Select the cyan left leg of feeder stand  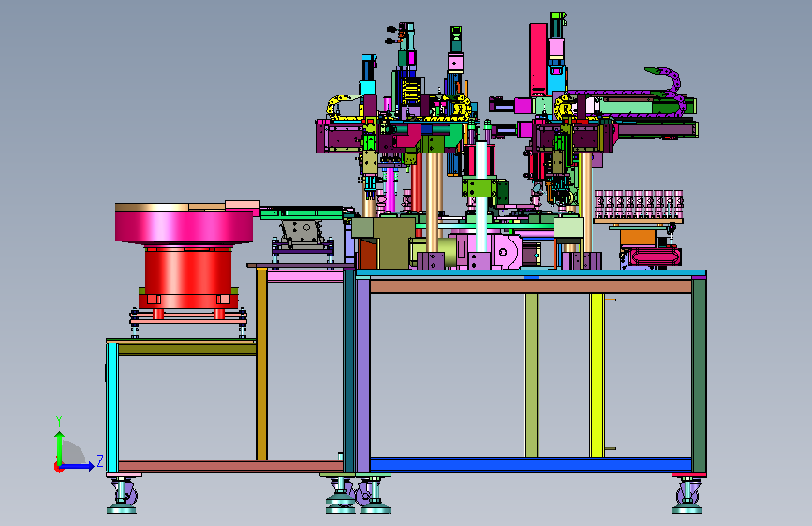tap(111, 407)
